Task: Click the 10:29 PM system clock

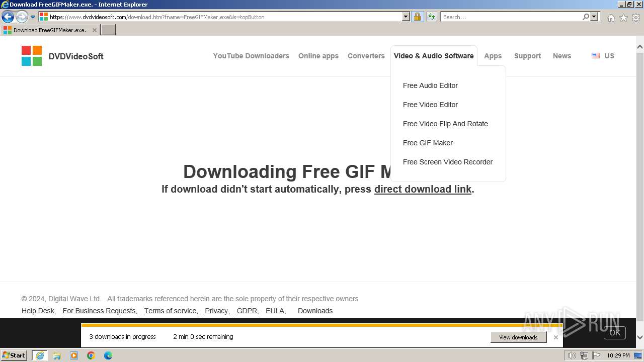Action: click(618, 355)
